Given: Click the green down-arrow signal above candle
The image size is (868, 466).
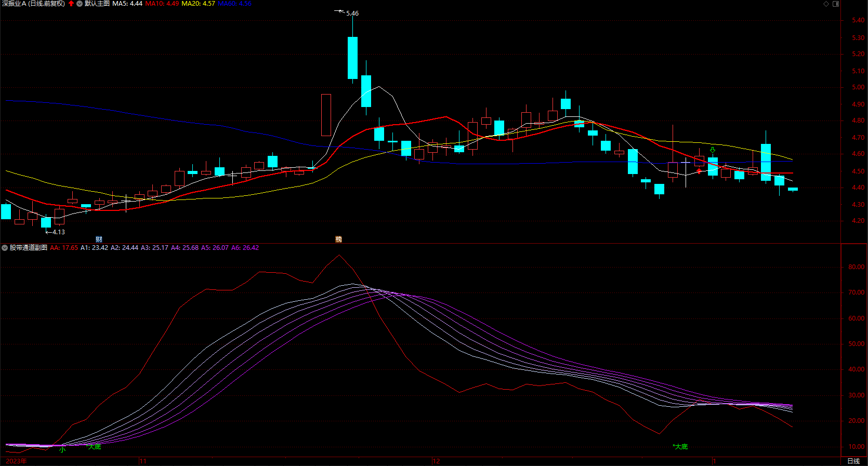Looking at the screenshot, I should [x=713, y=150].
